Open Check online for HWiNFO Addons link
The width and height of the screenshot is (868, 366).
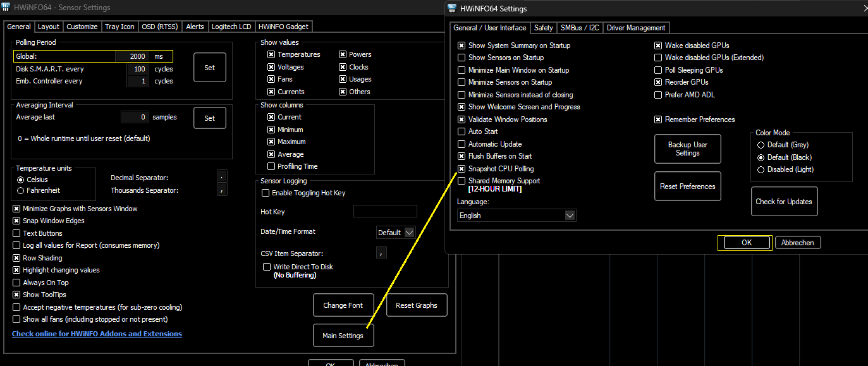97,334
